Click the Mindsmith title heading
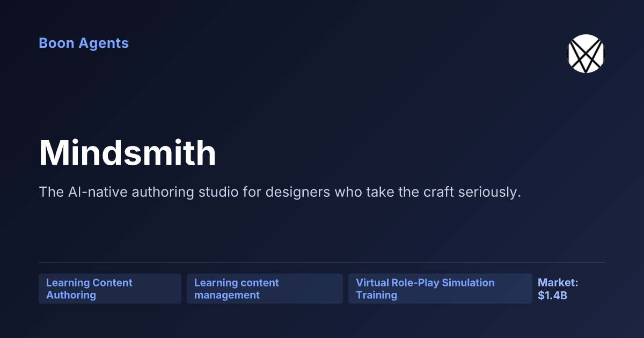This screenshot has height=338, width=644. click(x=128, y=153)
